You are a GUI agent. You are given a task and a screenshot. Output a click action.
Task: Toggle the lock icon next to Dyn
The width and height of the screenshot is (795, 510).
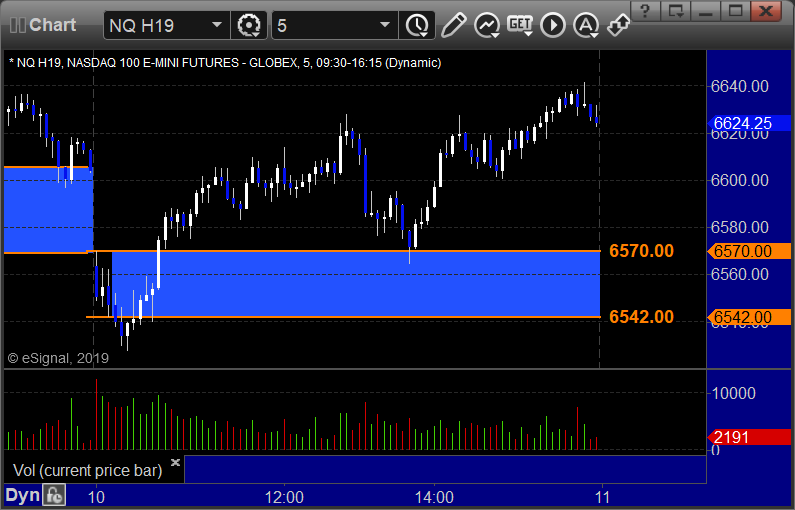[54, 495]
